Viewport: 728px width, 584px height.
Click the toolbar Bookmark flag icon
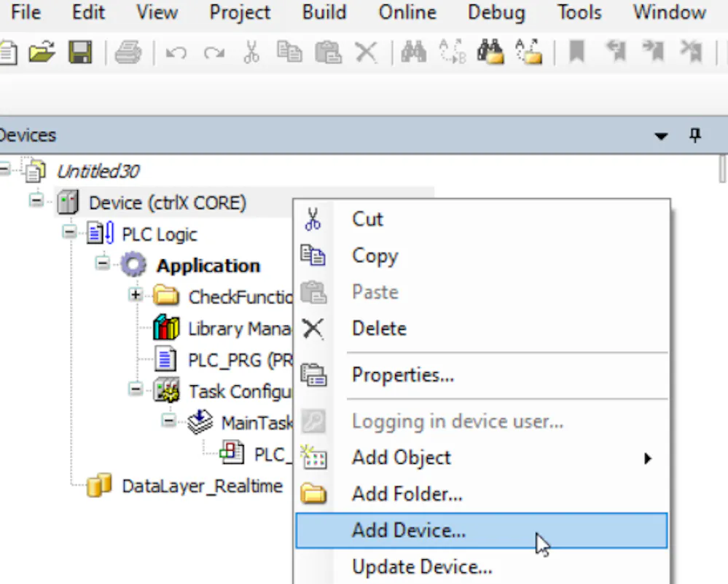(x=577, y=52)
